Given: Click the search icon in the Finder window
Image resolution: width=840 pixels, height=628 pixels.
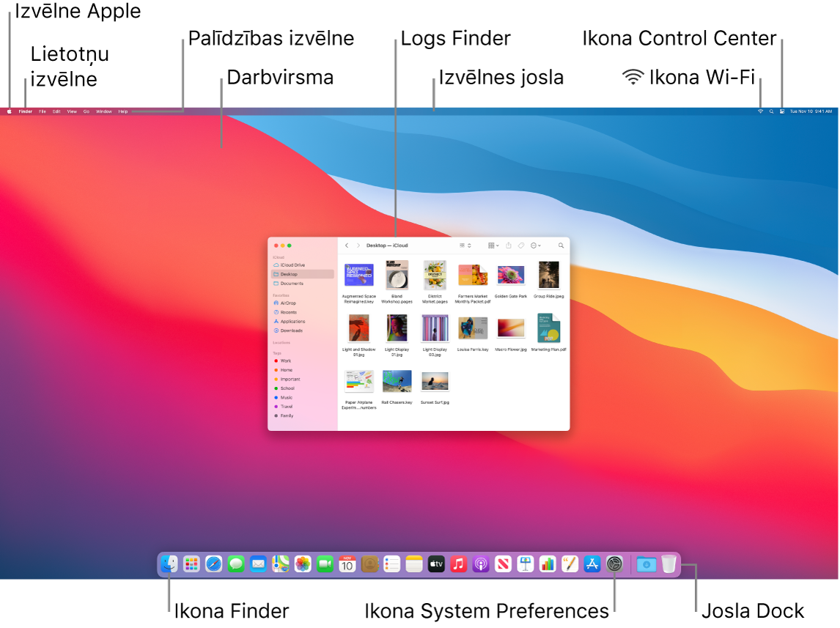Looking at the screenshot, I should click(x=561, y=245).
